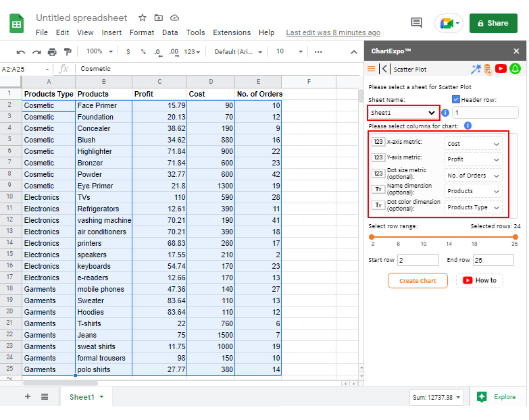Image resolution: width=529 pixels, height=420 pixels.
Task: Collapse the menu header with the up arrow
Action: (x=354, y=52)
